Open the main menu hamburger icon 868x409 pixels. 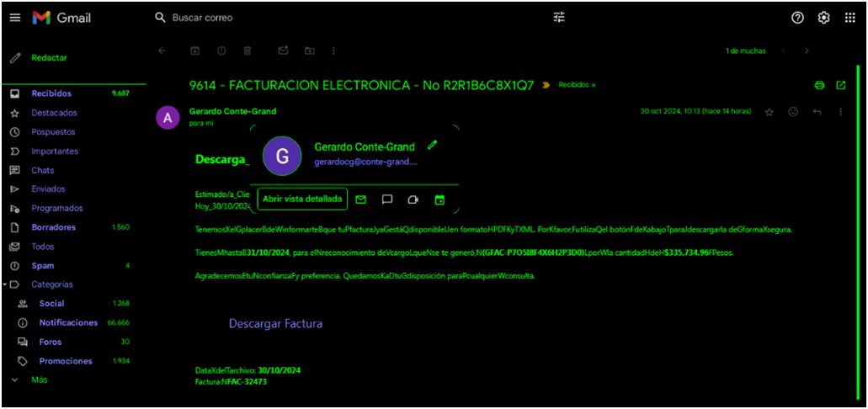[15, 18]
